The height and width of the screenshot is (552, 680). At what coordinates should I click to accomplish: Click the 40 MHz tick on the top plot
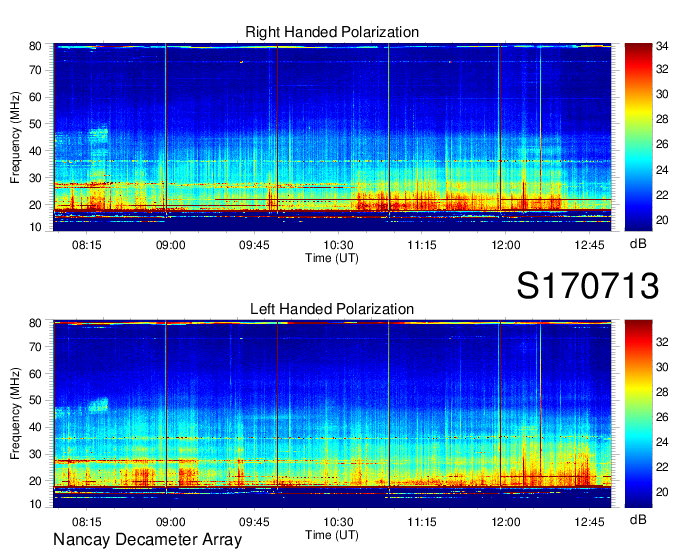coord(35,151)
